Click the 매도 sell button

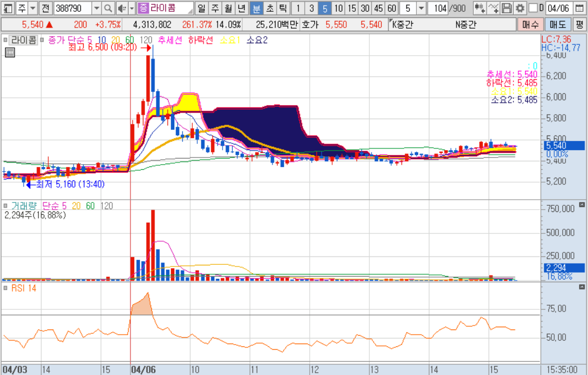point(557,25)
